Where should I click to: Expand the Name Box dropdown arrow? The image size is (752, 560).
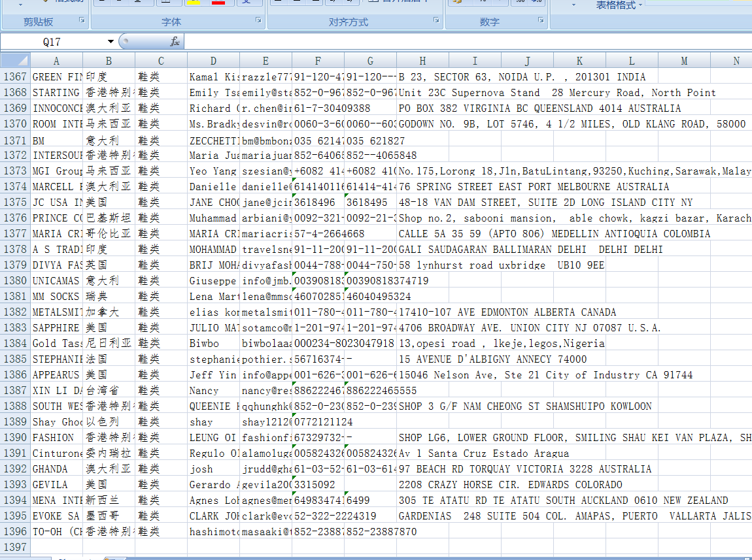tap(111, 42)
